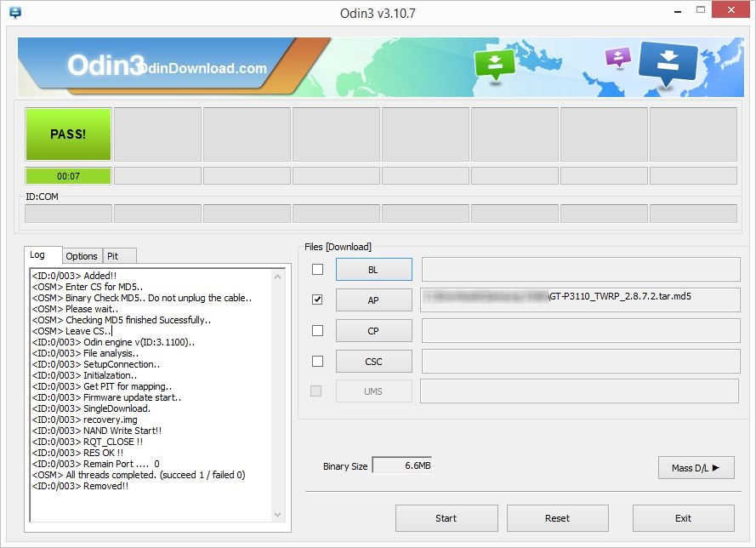The width and height of the screenshot is (756, 548).
Task: Click the BL file button
Action: (x=373, y=269)
